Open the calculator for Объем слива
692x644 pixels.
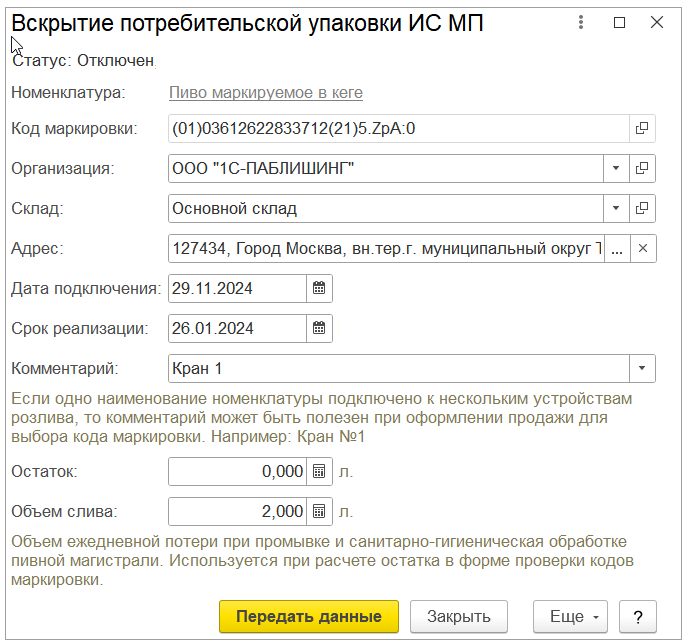319,512
